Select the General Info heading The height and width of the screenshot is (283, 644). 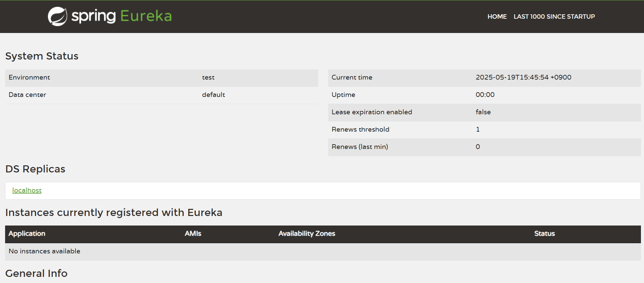(36, 273)
